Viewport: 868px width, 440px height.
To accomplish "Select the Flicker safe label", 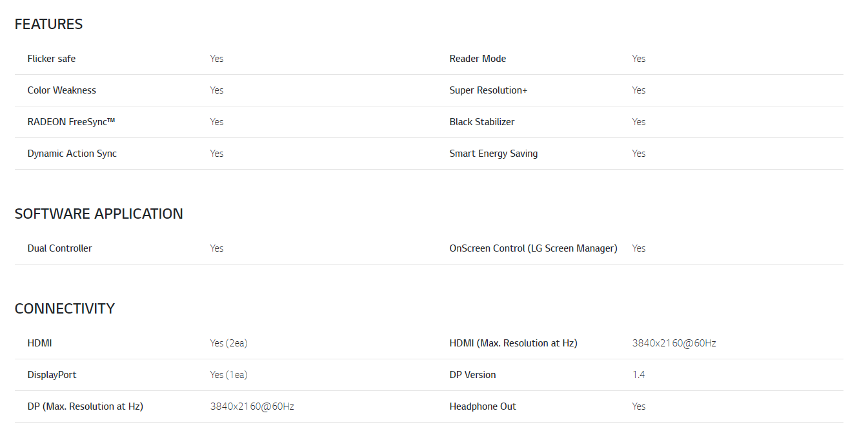I will 52,59.
